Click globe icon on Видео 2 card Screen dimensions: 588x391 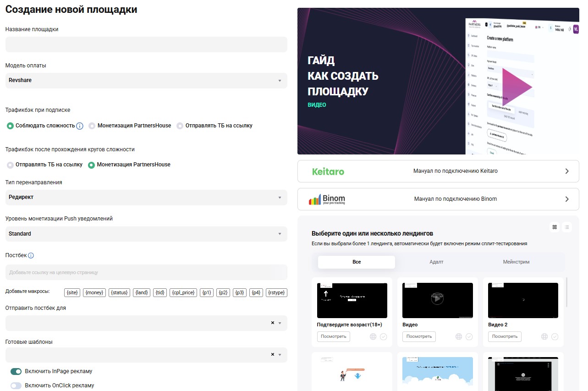pyautogui.click(x=544, y=336)
